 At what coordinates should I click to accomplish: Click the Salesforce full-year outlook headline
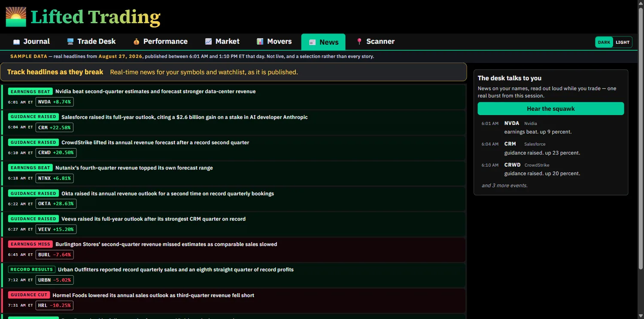tap(185, 117)
